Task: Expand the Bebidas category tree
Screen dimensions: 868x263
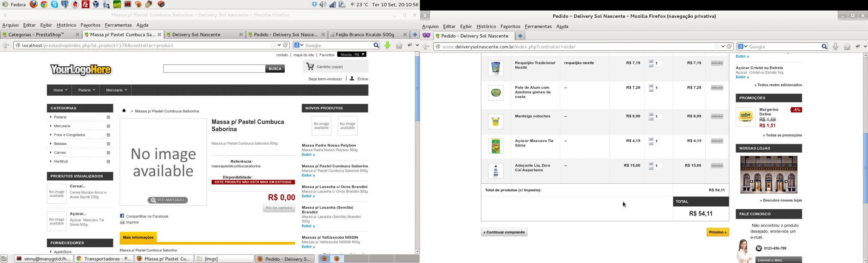Action: click(x=109, y=144)
